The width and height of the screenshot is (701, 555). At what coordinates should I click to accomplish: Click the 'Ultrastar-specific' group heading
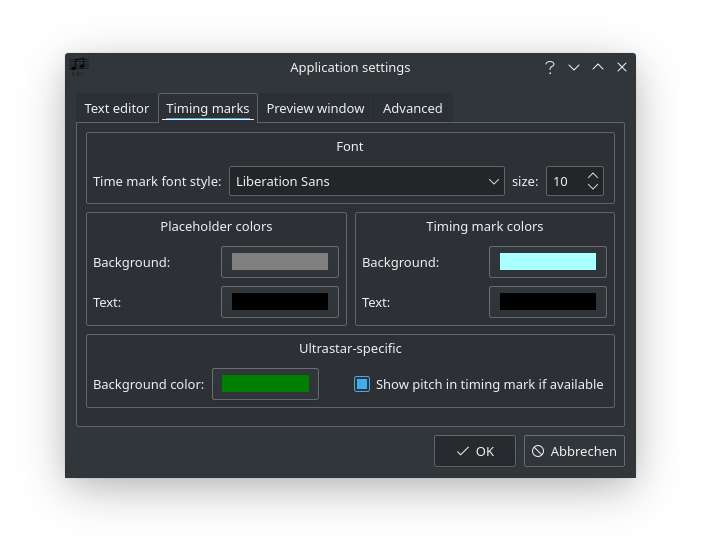point(350,348)
